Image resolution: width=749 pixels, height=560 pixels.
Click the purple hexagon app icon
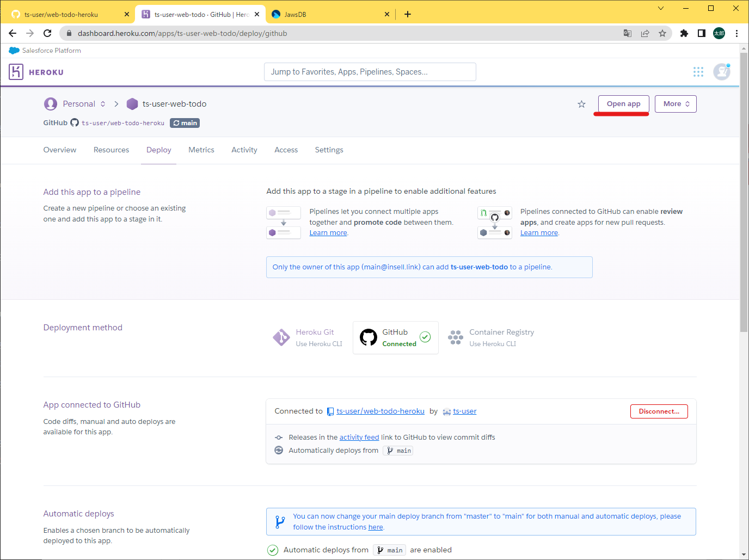click(132, 104)
